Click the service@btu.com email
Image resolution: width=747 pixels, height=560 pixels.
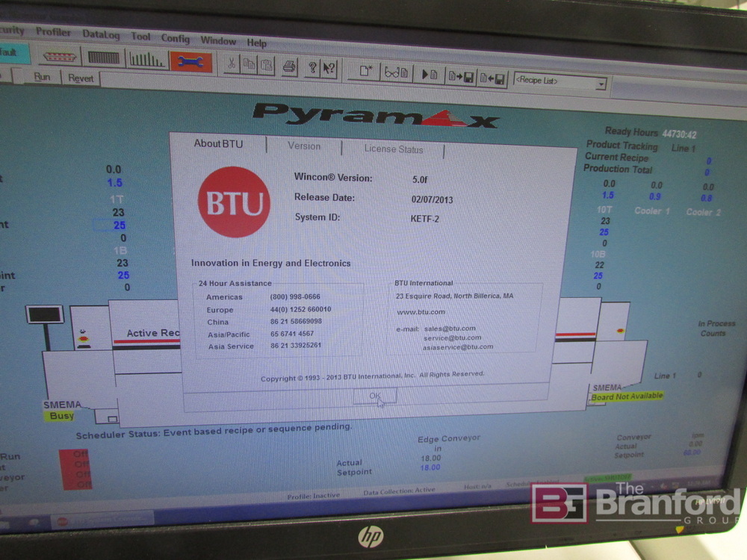[453, 337]
